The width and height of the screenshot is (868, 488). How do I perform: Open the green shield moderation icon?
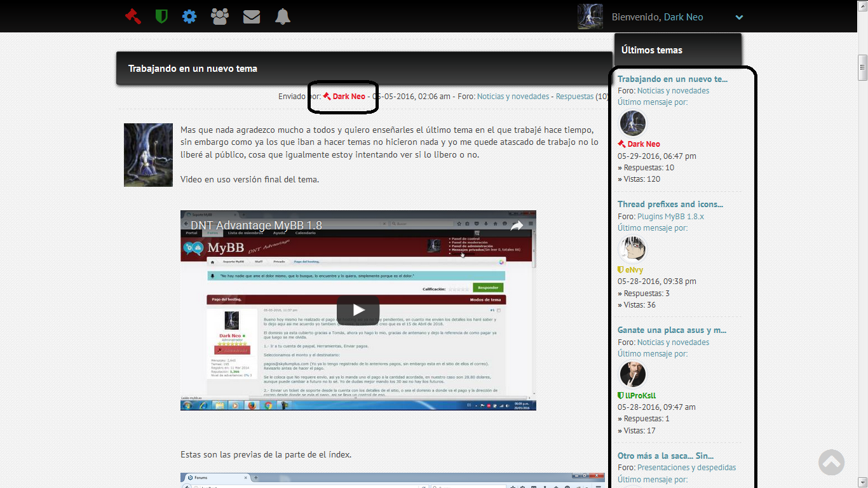(x=161, y=17)
